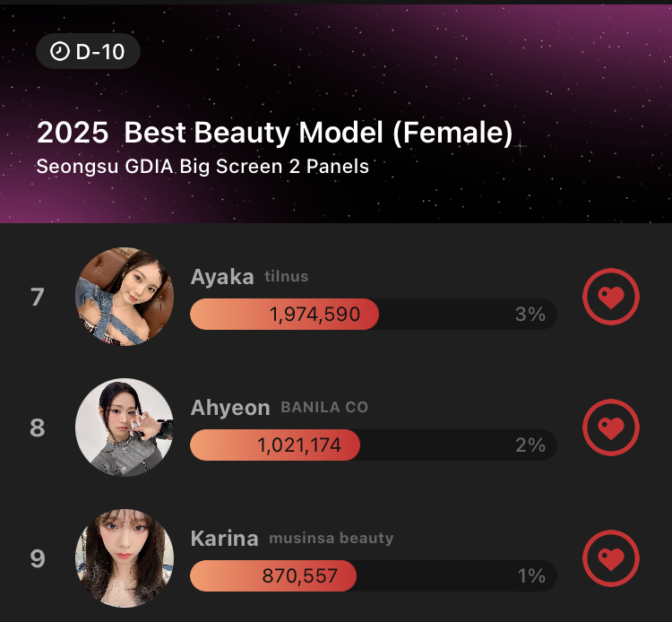Open the musinsa beauty brand tag
Screen dimensions: 672x622
pyautogui.click(x=331, y=538)
